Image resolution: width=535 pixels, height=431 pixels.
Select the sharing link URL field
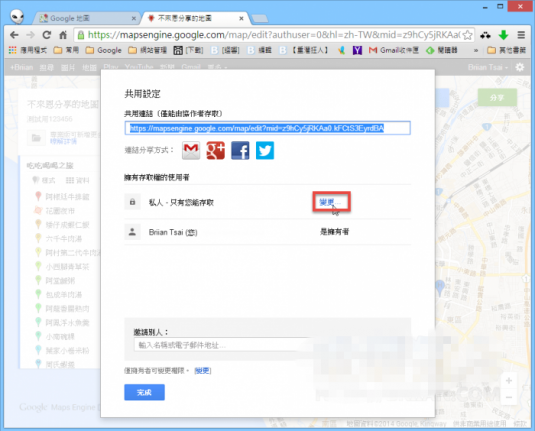click(x=268, y=128)
